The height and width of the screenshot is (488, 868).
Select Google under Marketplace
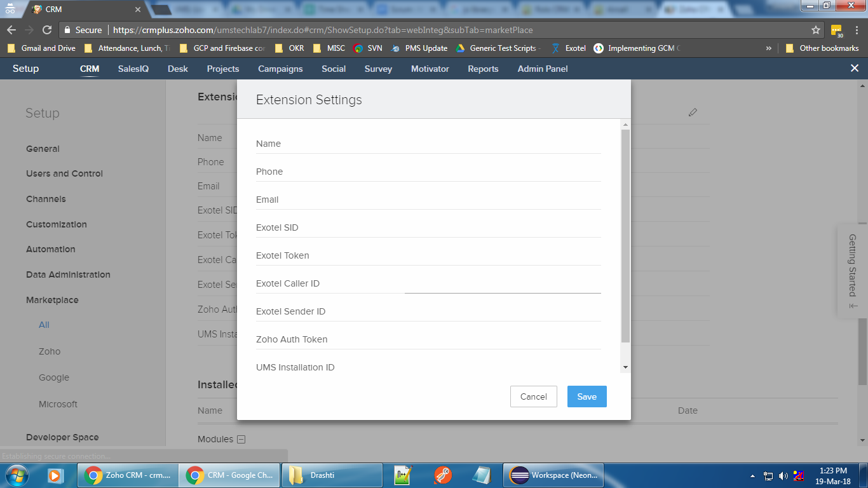click(54, 377)
